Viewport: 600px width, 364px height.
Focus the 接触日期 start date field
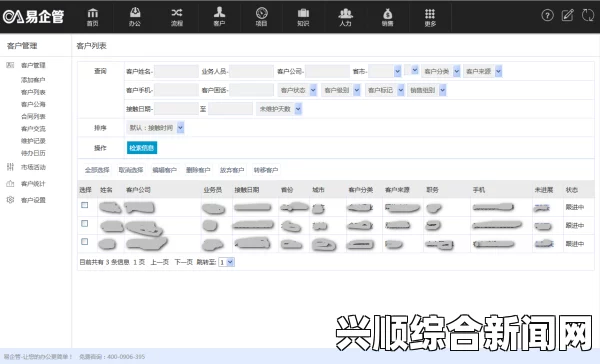[176, 109]
